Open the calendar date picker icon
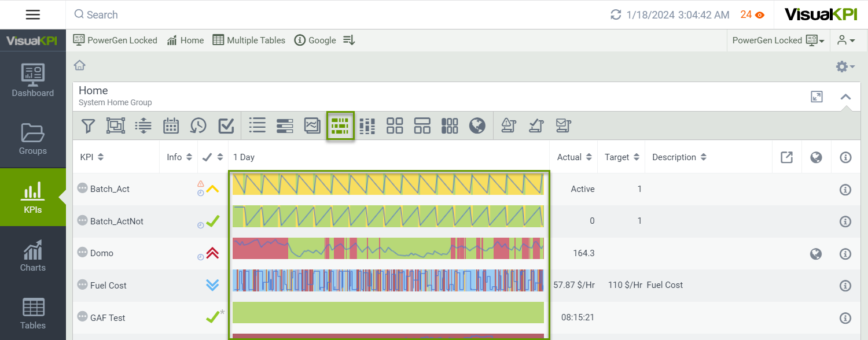This screenshot has width=868, height=340. coord(171,125)
